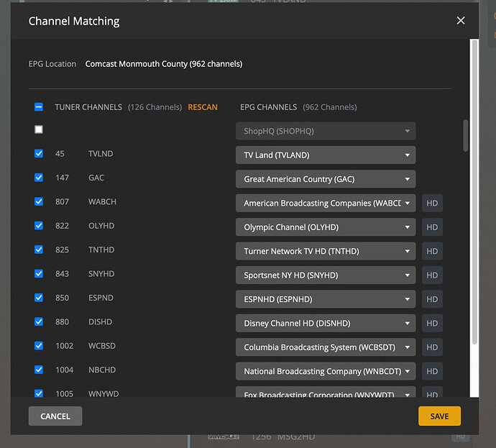This screenshot has width=496, height=448.
Task: Open the Great American Country (GAC) dropdown
Action: (326, 179)
